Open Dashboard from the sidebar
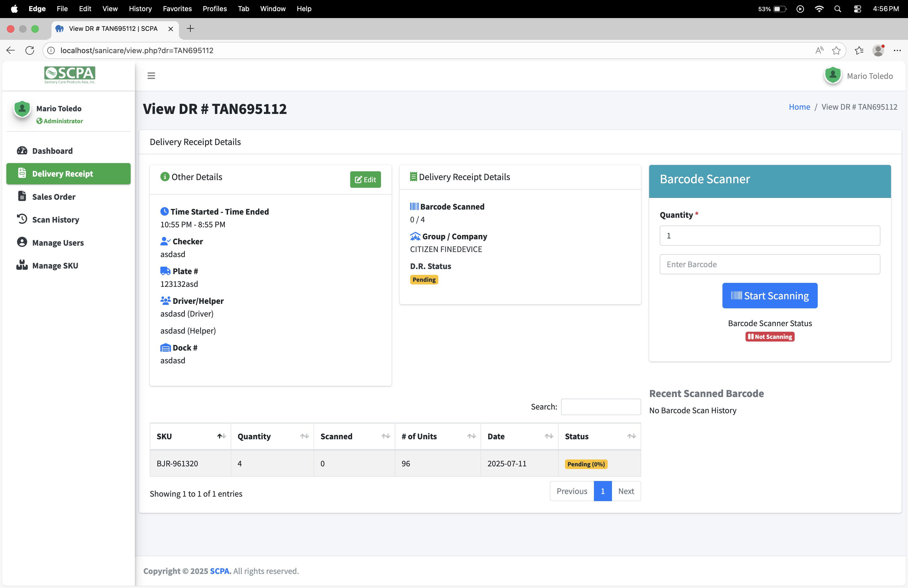Screen dimensions: 908x588 click(52, 151)
